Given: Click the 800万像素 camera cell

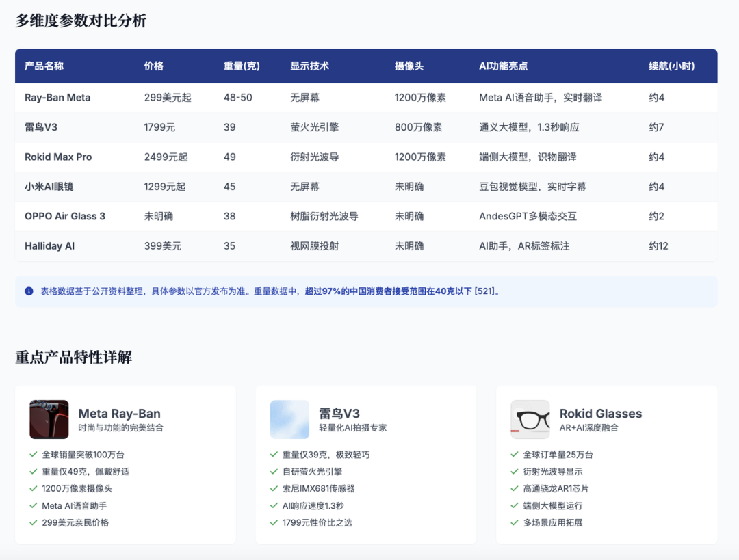Looking at the screenshot, I should (419, 127).
